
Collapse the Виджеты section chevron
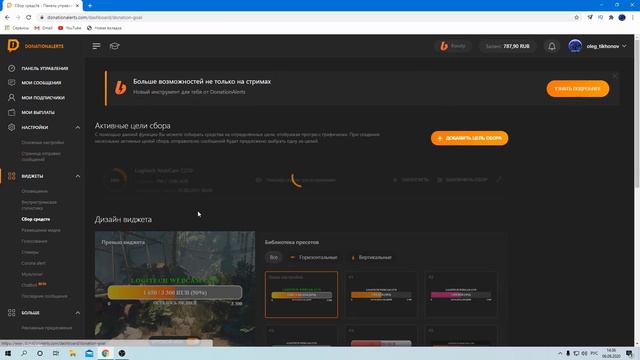click(x=78, y=176)
